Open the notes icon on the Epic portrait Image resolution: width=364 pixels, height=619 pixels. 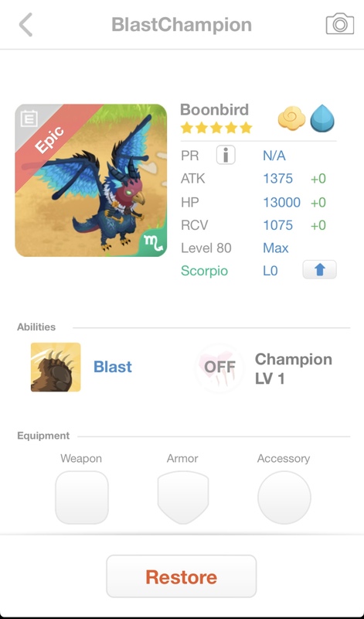click(29, 119)
